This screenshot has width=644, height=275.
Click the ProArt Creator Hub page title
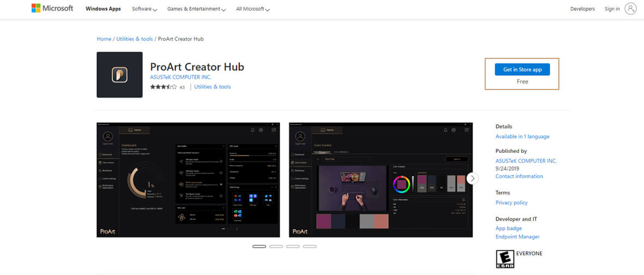pos(197,67)
